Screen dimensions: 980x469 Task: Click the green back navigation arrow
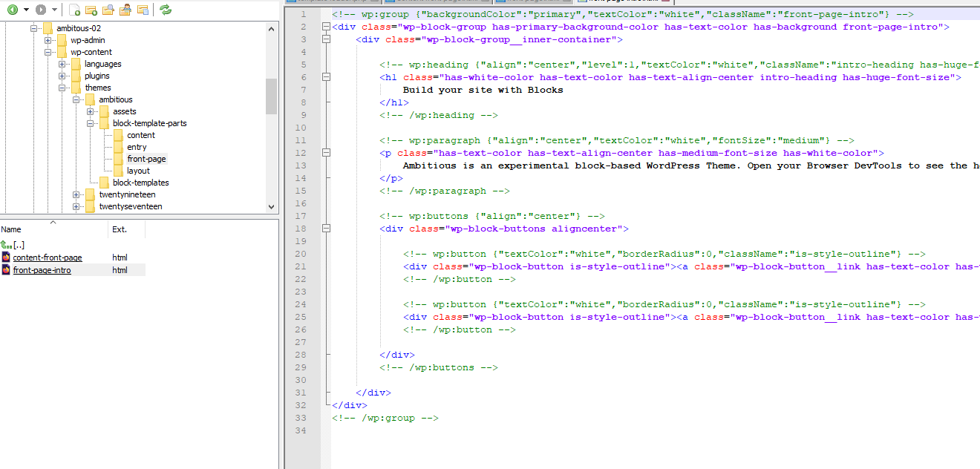click(12, 10)
